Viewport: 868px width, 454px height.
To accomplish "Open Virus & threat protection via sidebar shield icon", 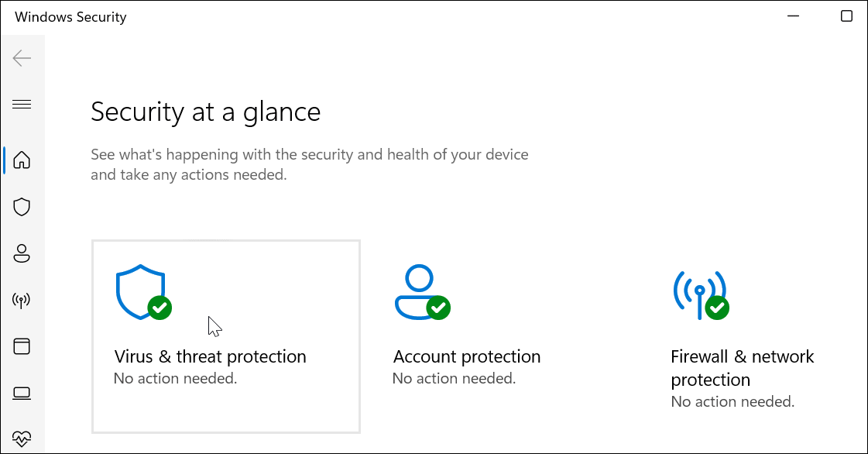I will [x=22, y=207].
